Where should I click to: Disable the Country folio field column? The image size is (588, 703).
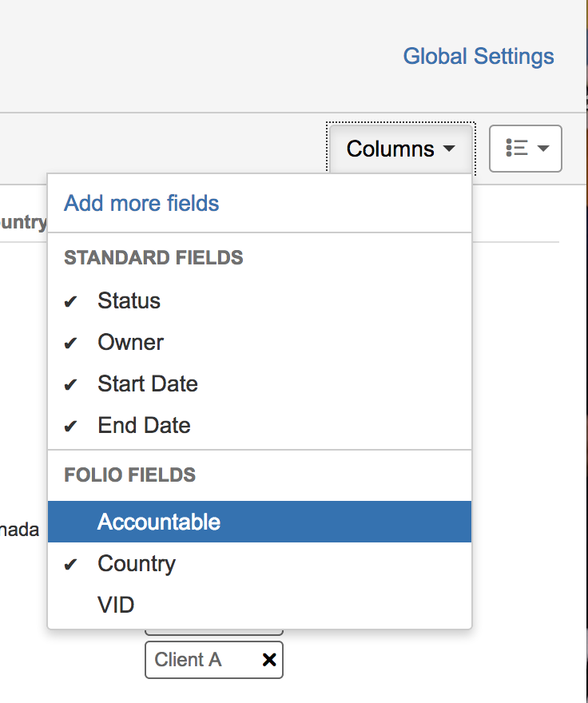(137, 564)
